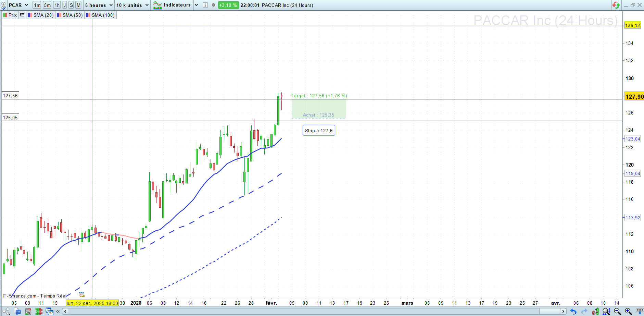Click the economic calendar icon on the chart
Image resolution: width=644 pixels, height=316 pixels.
[81, 294]
